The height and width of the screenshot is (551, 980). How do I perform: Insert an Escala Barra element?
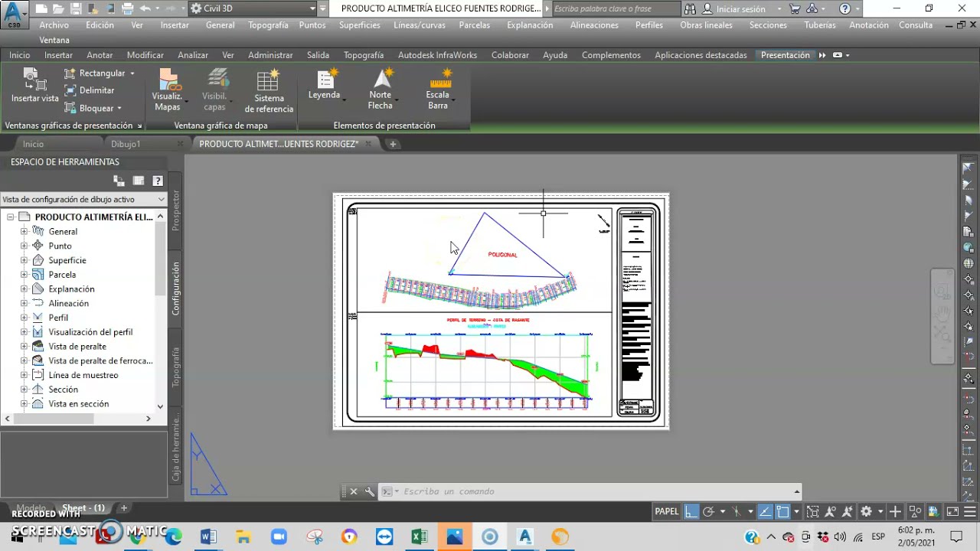click(x=438, y=90)
